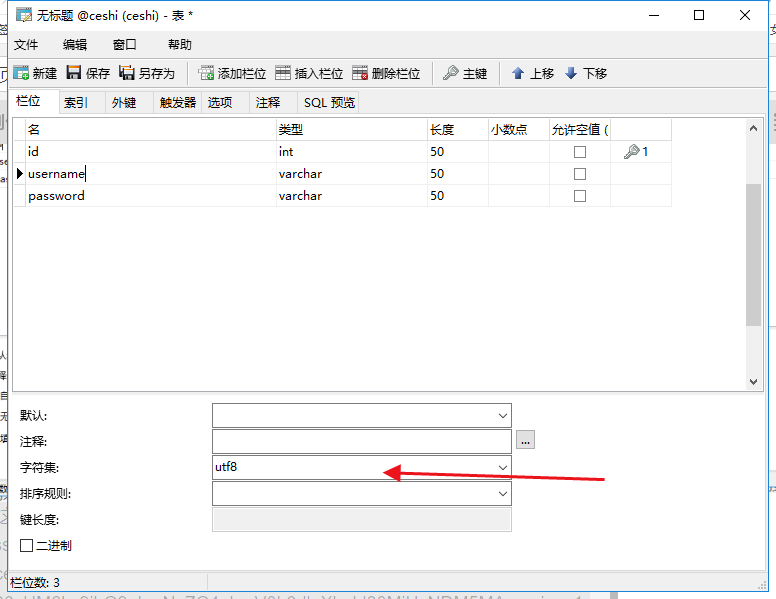Open the 字符集 charset dropdown showing utf8
This screenshot has height=599, width=776.
503,468
